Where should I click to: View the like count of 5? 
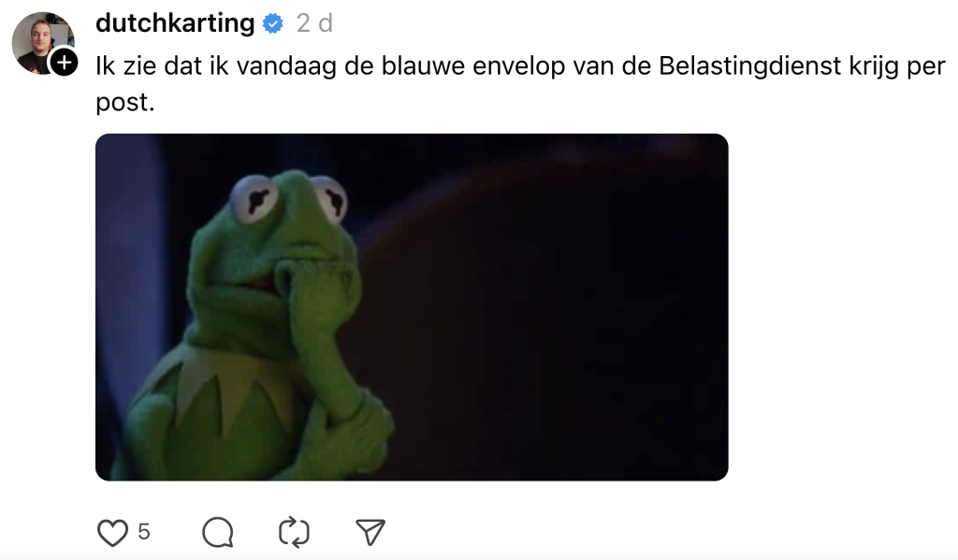click(143, 532)
